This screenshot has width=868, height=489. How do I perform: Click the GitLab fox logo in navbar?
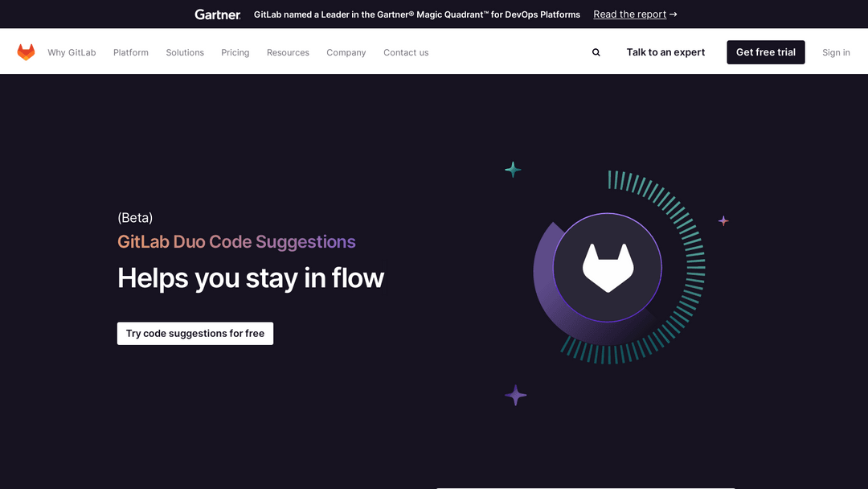(26, 52)
